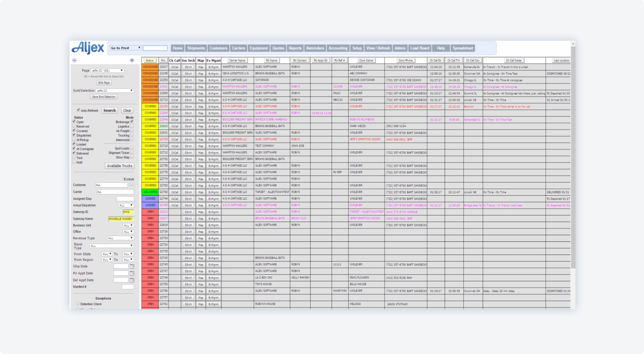Expand the Revenue Type dropdown
The height and width of the screenshot is (354, 644).
click(120, 238)
